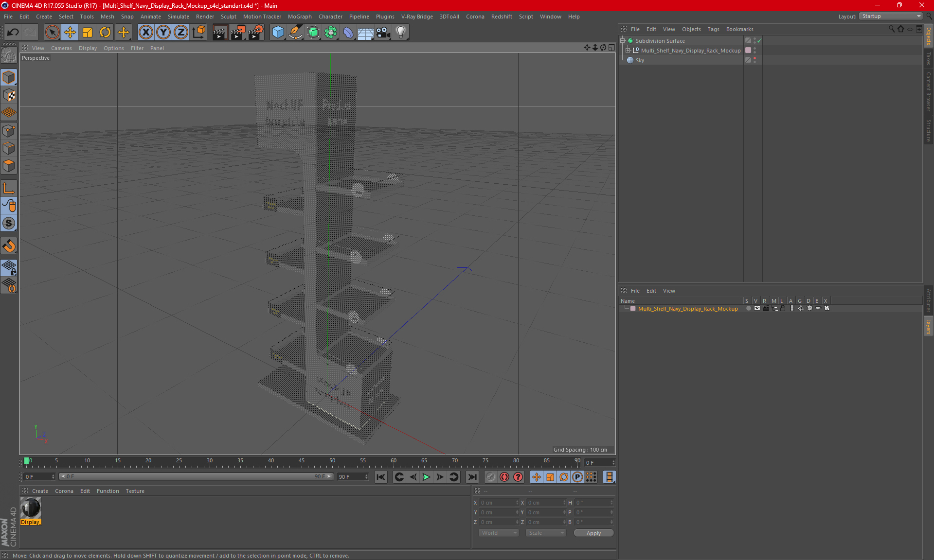Switch to Polygons mode

pos(9,166)
